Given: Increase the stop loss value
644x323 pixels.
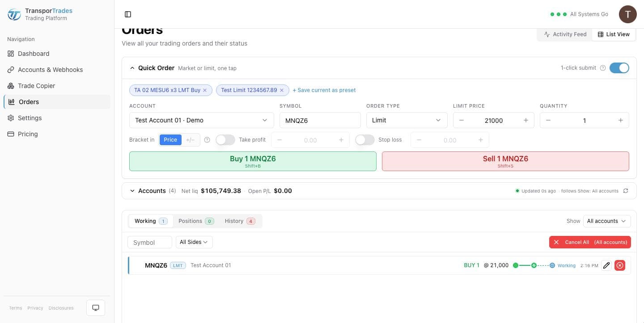Looking at the screenshot, I should pyautogui.click(x=481, y=140).
